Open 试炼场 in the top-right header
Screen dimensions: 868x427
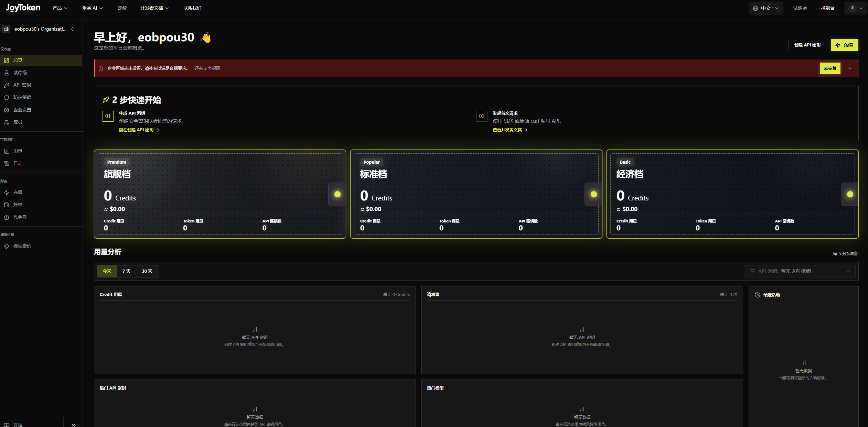[800, 8]
